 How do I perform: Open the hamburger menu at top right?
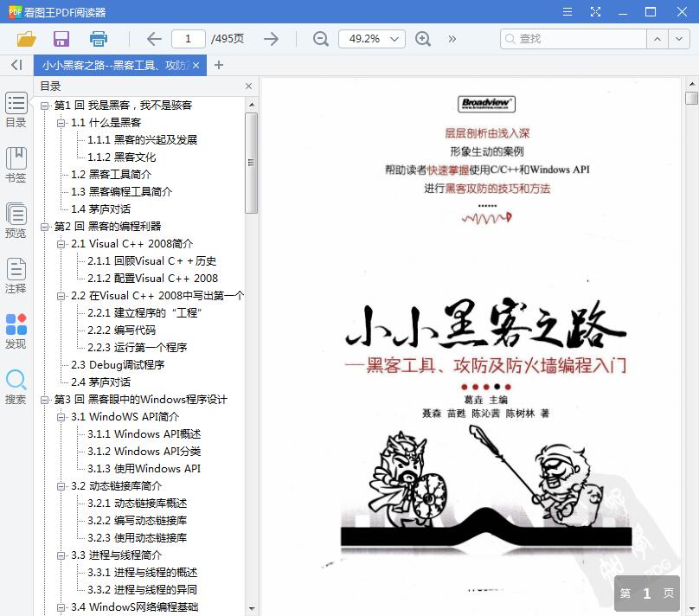coord(568,11)
